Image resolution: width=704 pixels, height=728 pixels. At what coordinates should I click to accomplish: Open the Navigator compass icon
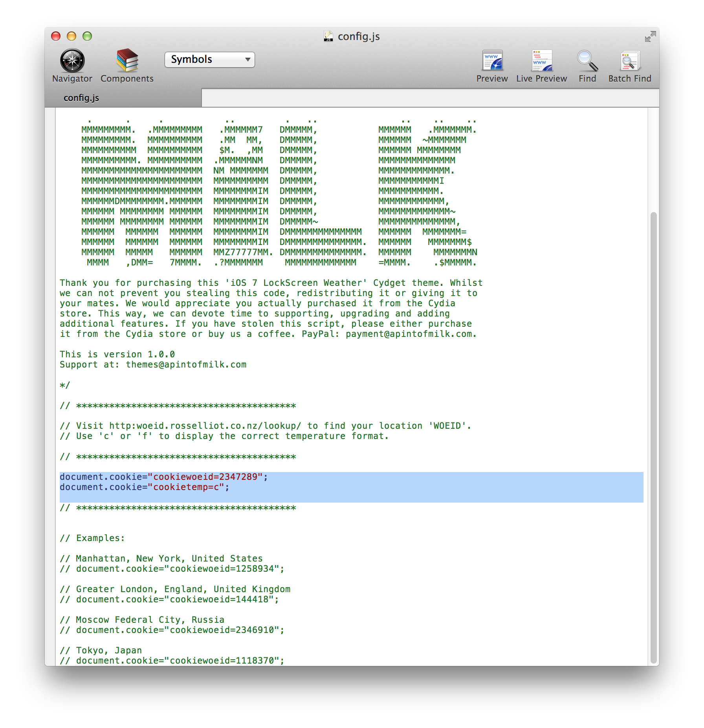[72, 61]
